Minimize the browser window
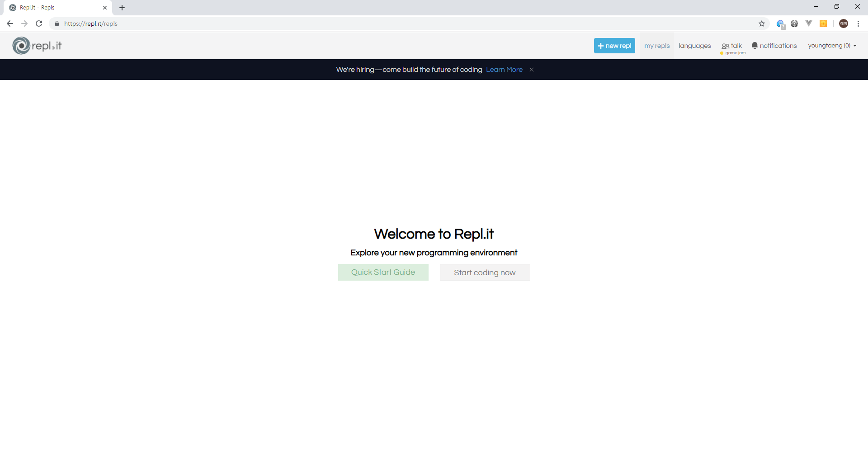Viewport: 868px width, 470px height. (x=816, y=7)
